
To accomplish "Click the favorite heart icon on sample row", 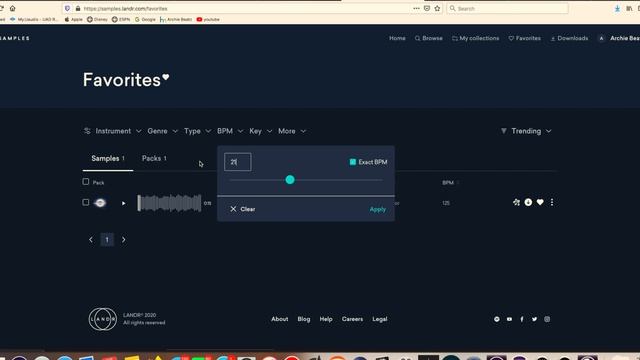I will 540,202.
